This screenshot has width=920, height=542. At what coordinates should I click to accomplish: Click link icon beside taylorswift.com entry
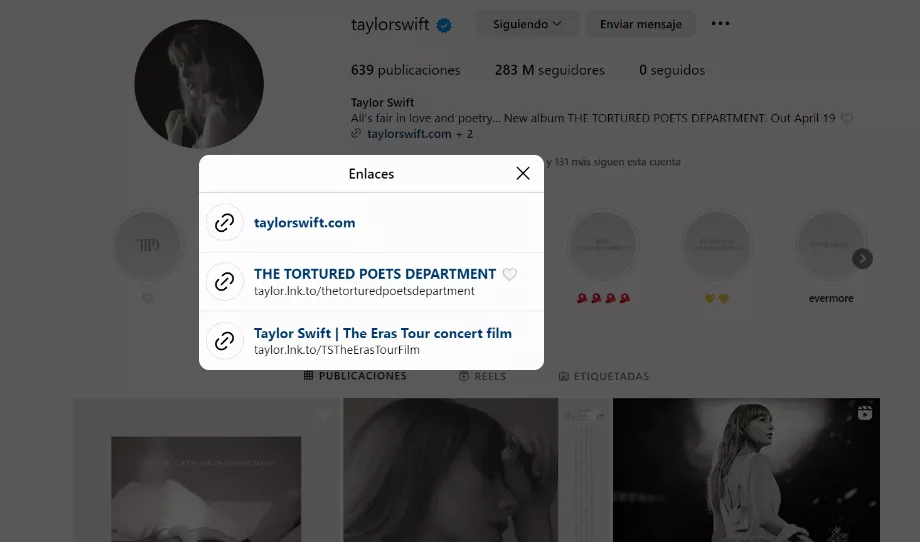[225, 222]
